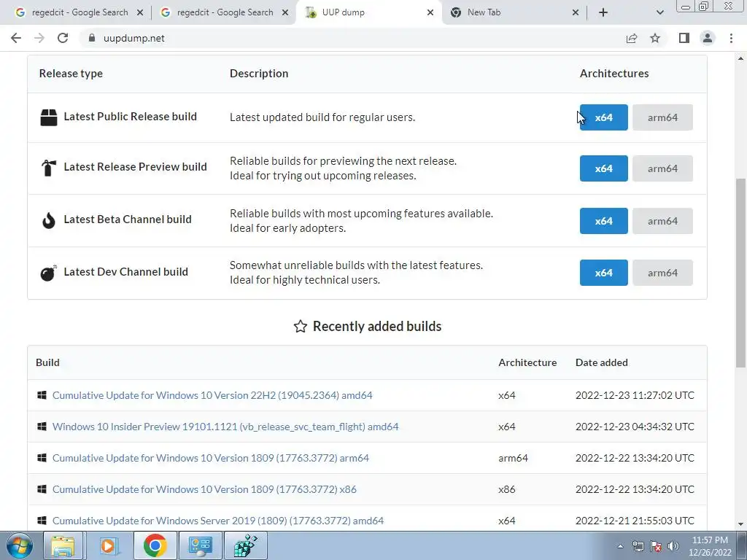Choose arm64 for Latest Public Release build
The image size is (747, 560).
662,117
